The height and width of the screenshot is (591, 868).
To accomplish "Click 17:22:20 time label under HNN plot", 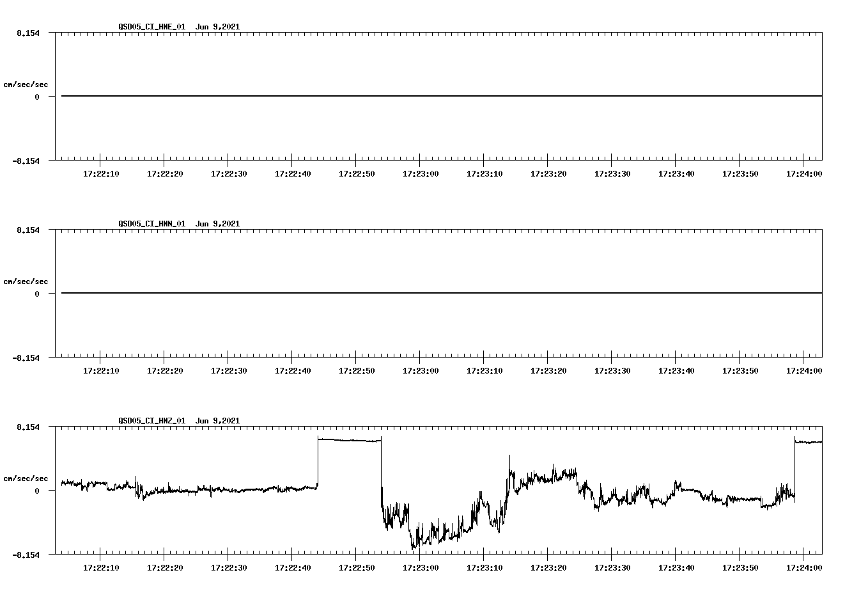I will (165, 370).
